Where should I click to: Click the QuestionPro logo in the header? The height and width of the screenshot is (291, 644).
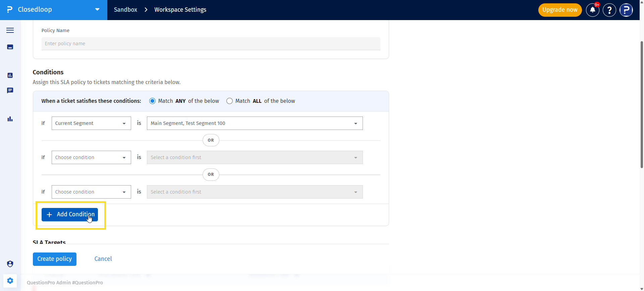10,10
